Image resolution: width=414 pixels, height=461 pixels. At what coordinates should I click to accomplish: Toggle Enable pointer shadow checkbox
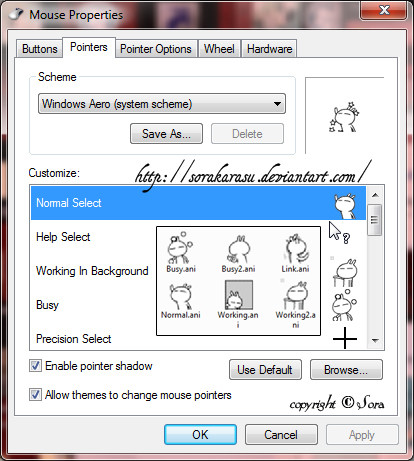[x=35, y=366]
